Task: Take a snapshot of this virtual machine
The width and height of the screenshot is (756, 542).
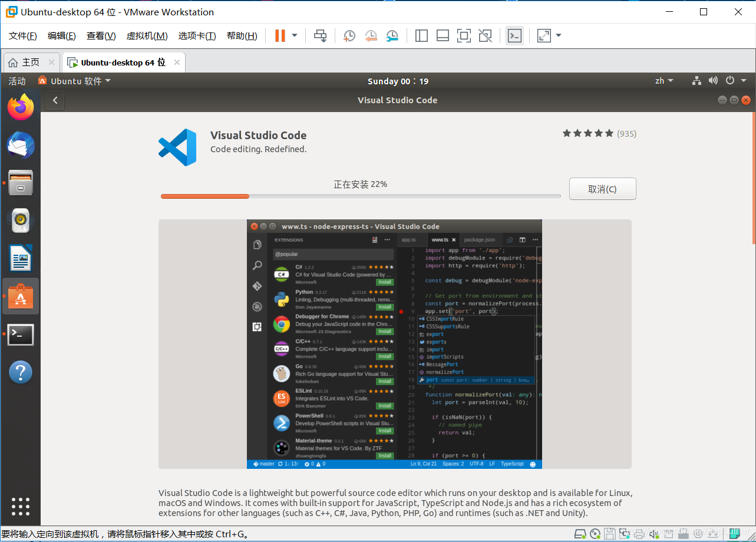Action: point(349,36)
